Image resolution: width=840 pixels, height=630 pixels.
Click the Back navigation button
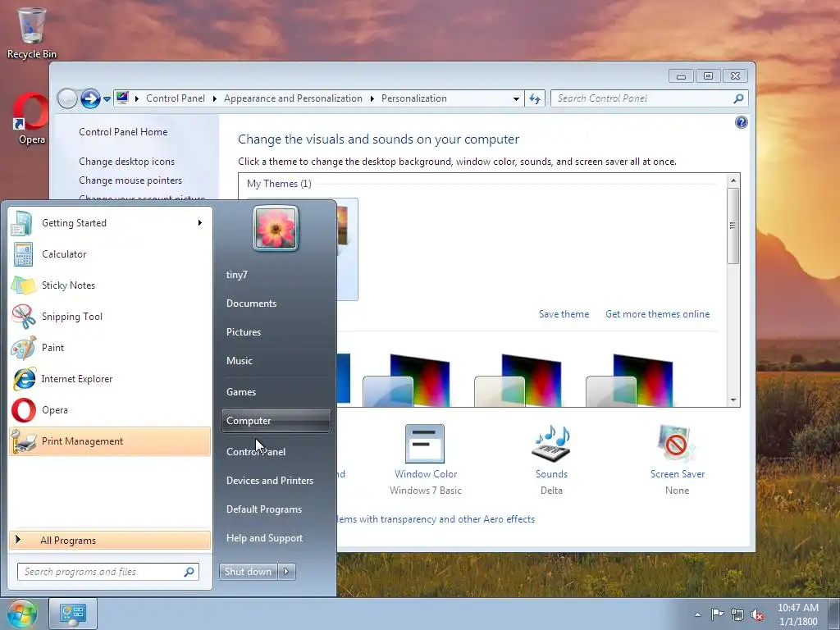(67, 98)
